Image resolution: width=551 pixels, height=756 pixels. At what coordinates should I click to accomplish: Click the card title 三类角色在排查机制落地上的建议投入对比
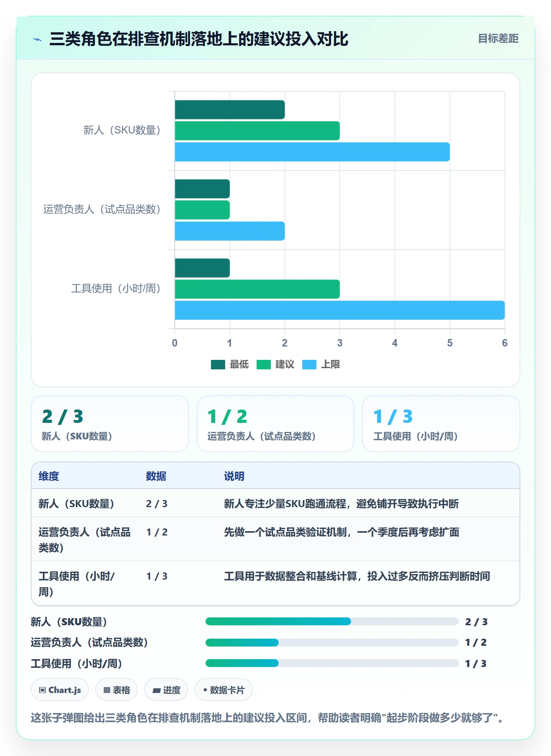tap(199, 39)
